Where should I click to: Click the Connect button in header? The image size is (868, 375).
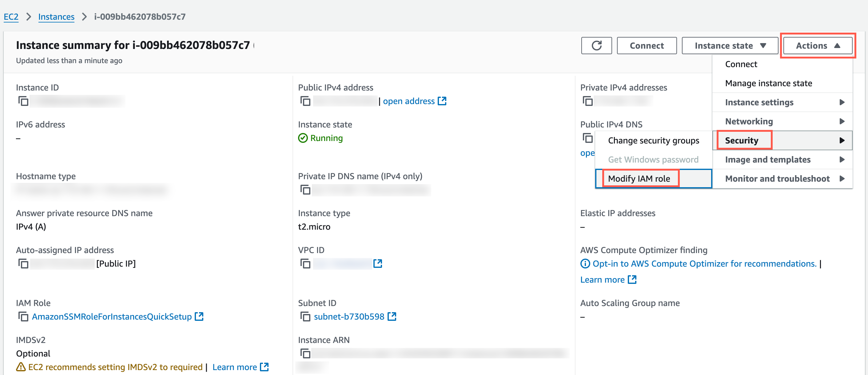[x=646, y=46]
